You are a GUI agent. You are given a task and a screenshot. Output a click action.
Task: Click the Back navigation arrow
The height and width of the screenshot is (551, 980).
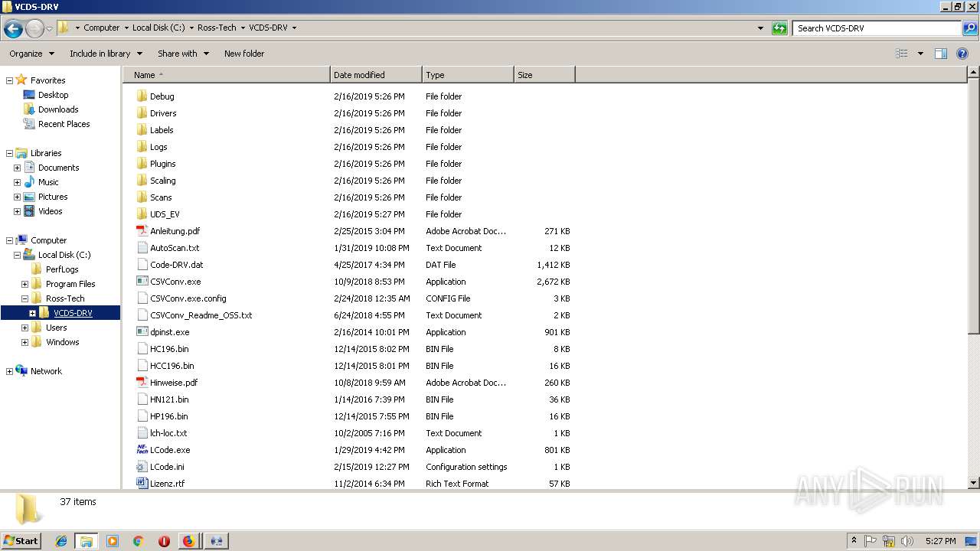(13, 28)
